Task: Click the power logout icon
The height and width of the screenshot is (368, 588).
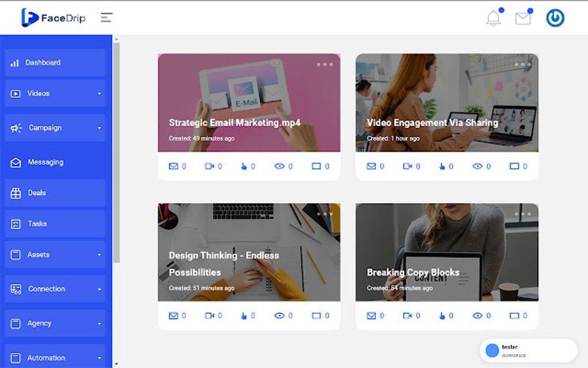Action: pos(555,18)
